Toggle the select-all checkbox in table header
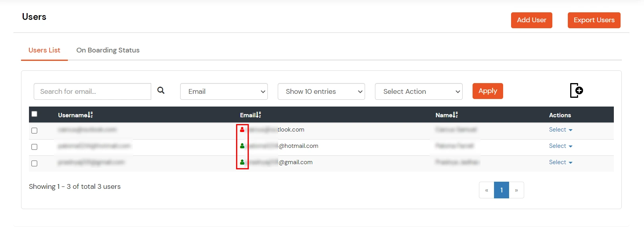 35,114
